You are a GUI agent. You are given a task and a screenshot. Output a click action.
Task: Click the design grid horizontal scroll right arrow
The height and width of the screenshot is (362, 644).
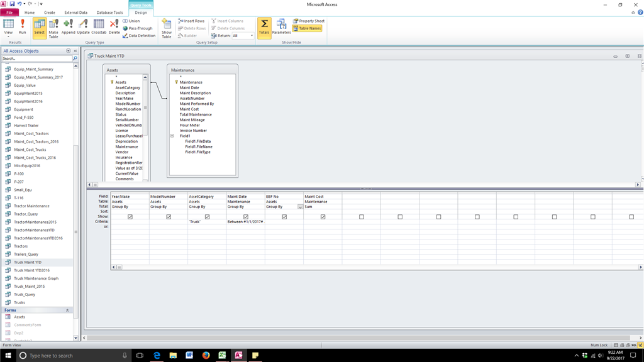[x=640, y=267]
